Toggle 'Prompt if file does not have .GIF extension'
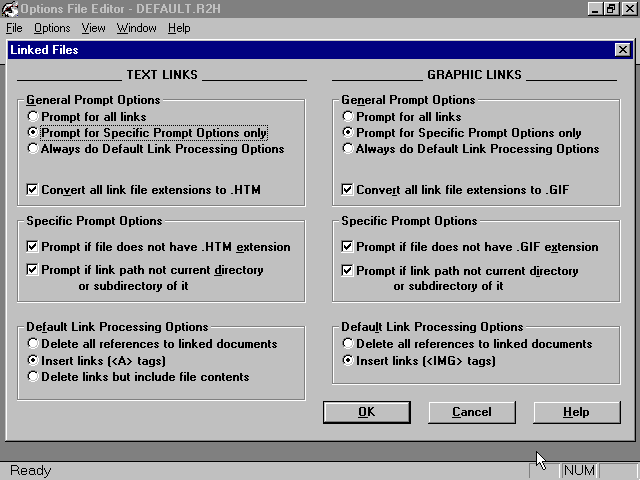Image resolution: width=640 pixels, height=480 pixels. (x=349, y=247)
